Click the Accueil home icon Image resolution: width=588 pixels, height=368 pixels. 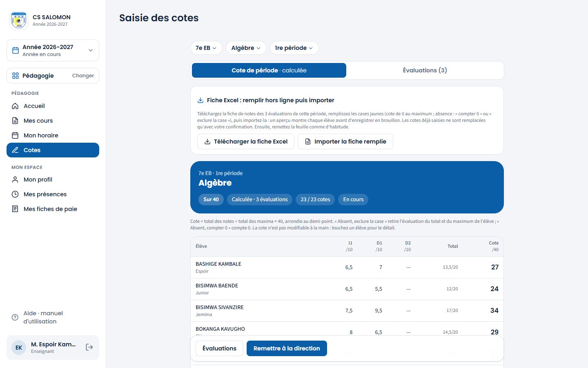(x=15, y=106)
